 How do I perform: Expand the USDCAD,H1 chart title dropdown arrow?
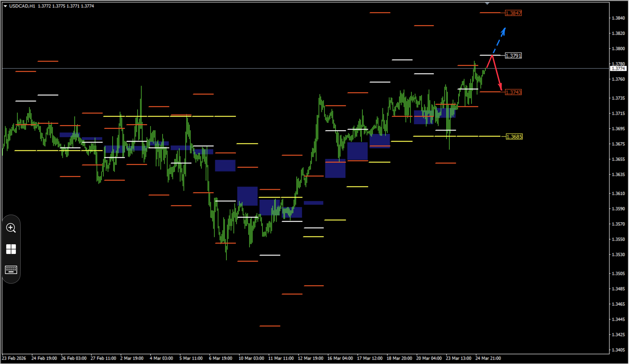(5, 6)
